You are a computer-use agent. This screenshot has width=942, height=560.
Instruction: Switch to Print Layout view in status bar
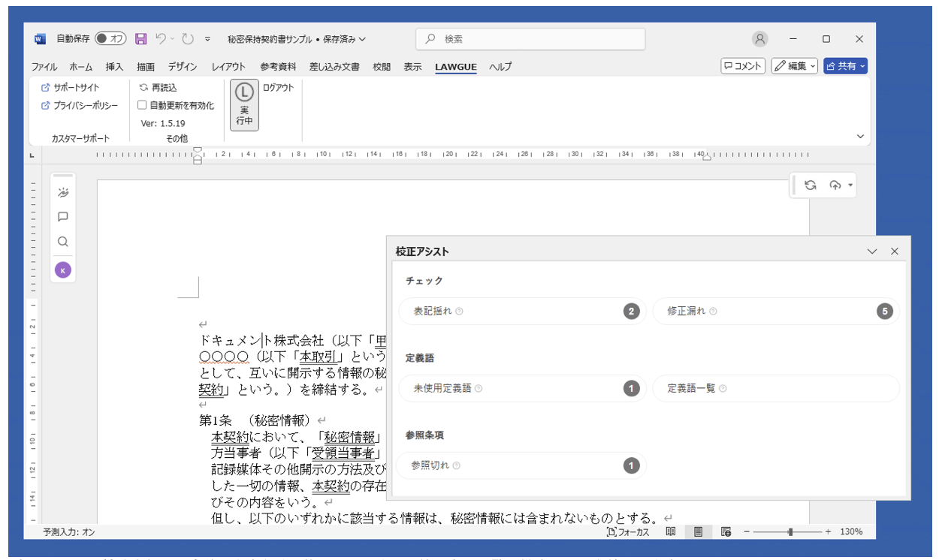698,531
